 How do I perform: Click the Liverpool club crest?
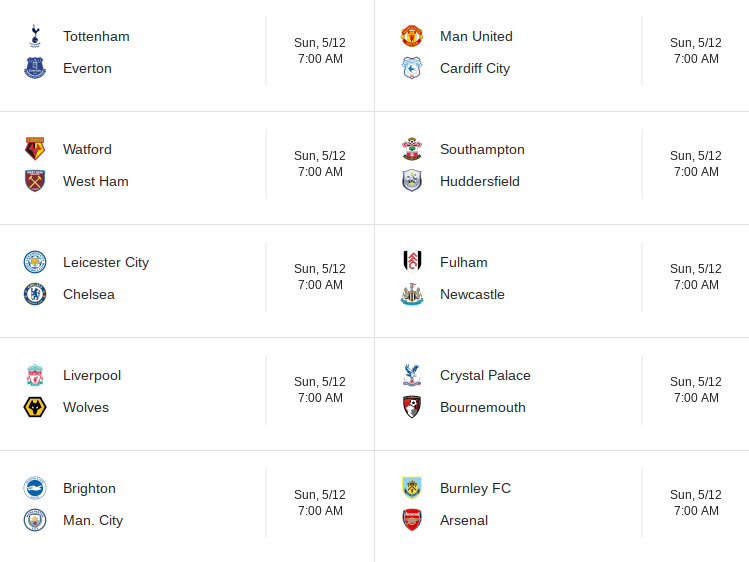tap(35, 375)
